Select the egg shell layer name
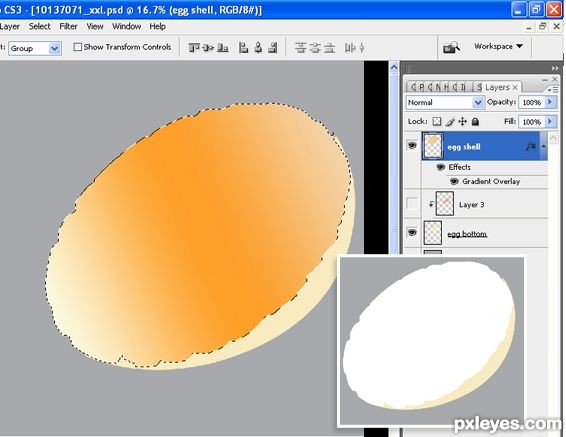This screenshot has height=437, width=566. (463, 147)
